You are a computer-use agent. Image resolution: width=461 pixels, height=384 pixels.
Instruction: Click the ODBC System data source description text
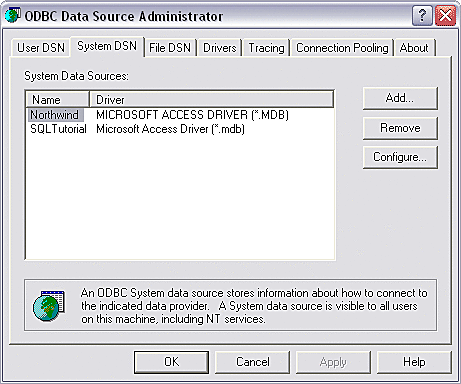pos(254,306)
